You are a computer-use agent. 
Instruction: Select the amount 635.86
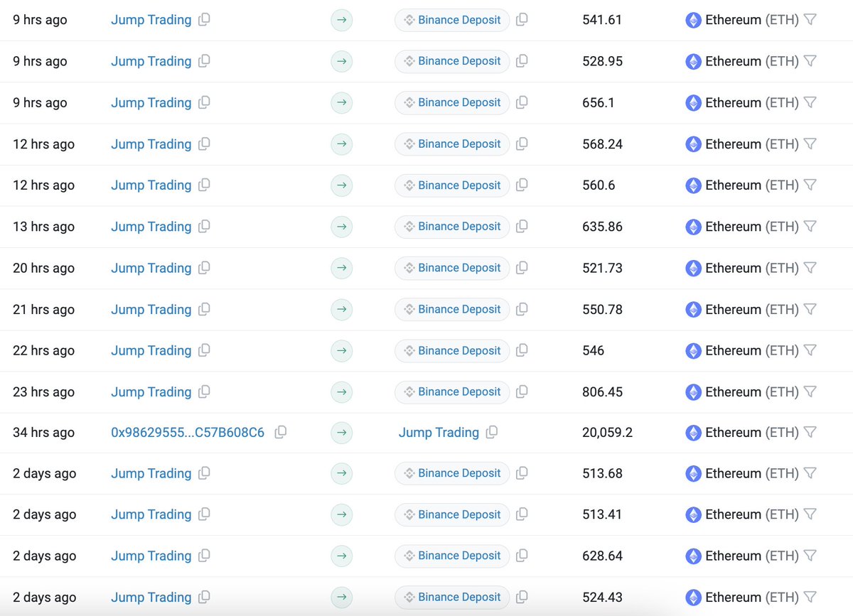click(x=602, y=227)
